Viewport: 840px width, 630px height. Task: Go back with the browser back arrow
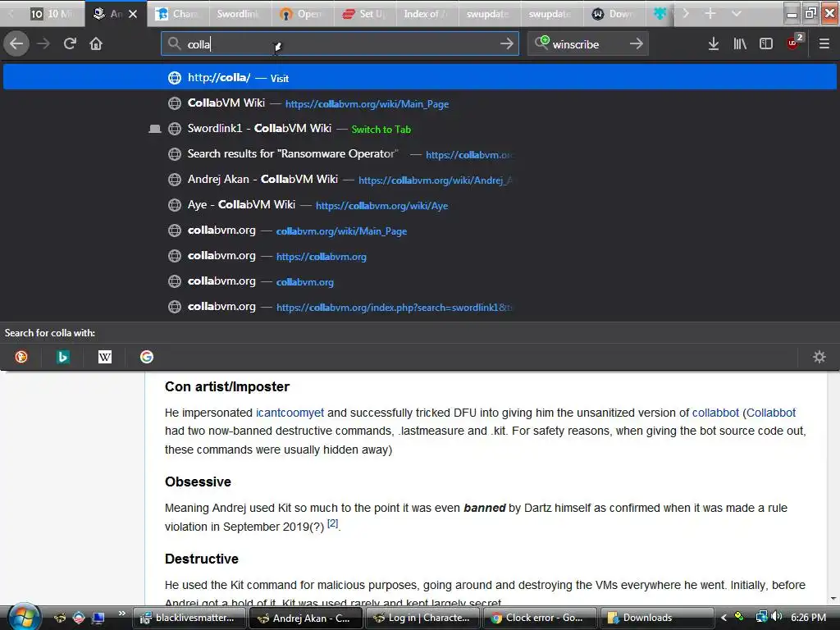click(16, 43)
